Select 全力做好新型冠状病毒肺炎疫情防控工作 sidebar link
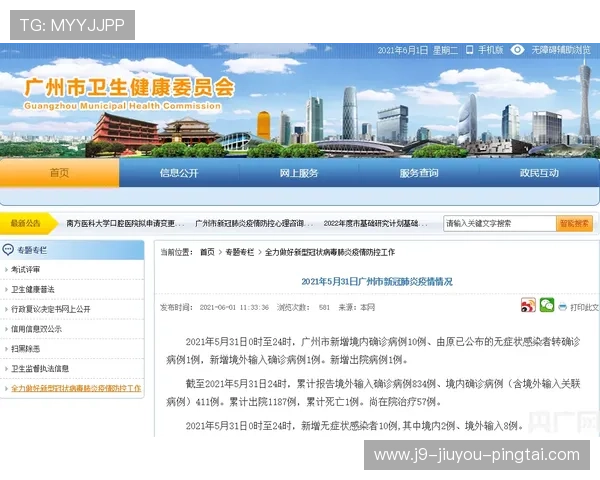 pos(76,389)
